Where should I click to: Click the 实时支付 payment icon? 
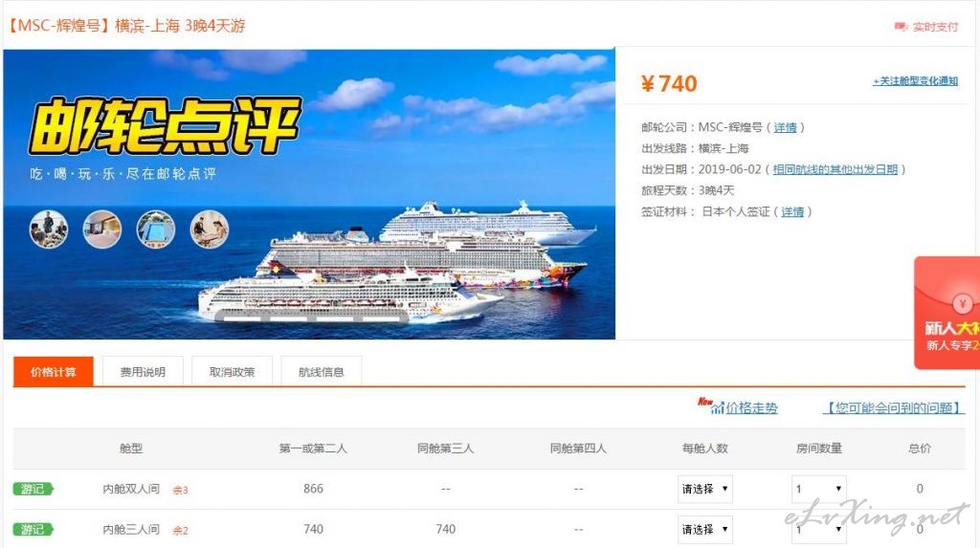click(x=900, y=26)
